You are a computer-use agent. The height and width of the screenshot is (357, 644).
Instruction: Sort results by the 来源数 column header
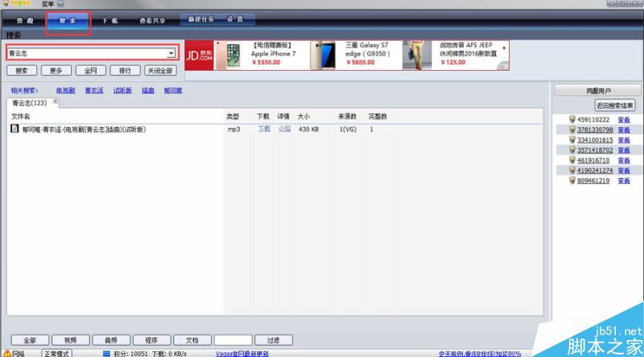tap(348, 117)
